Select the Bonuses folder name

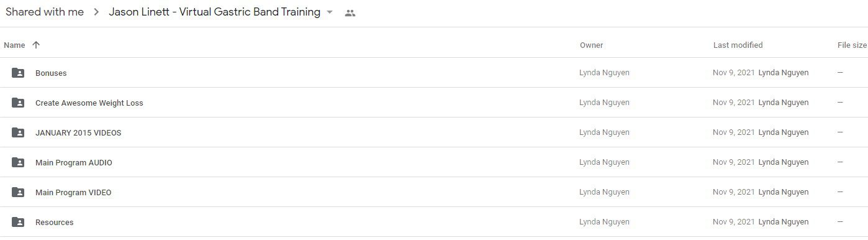click(51, 73)
